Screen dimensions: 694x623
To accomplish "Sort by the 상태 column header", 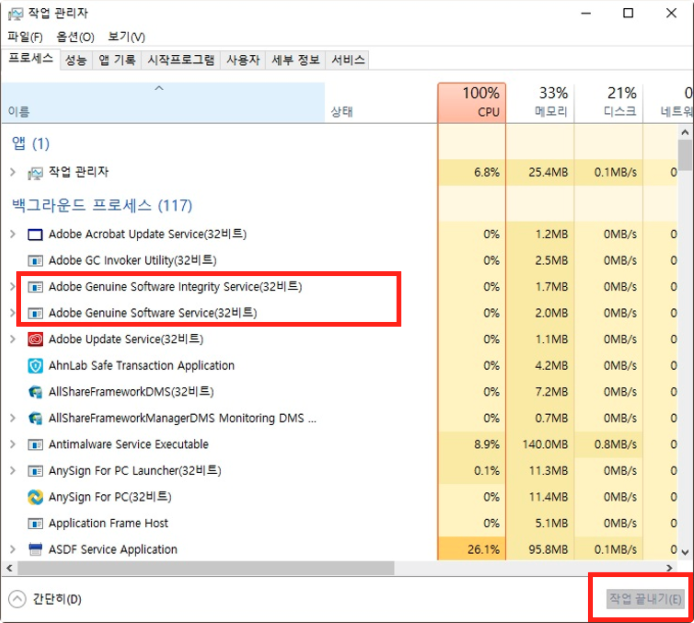I will (381, 103).
